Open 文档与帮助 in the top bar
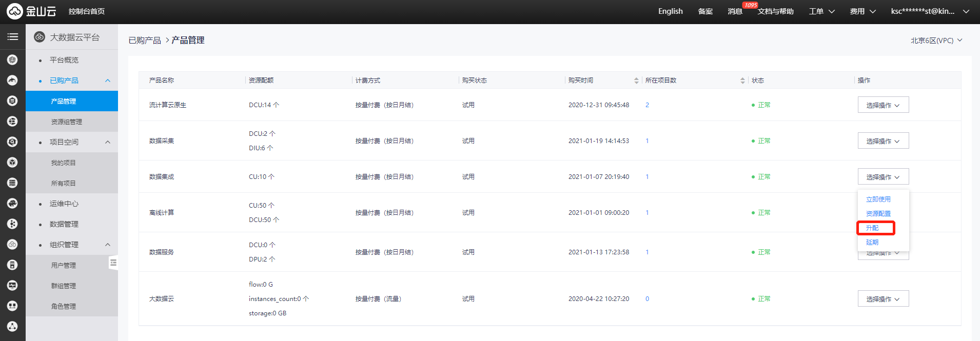The width and height of the screenshot is (980, 341). 776,11
